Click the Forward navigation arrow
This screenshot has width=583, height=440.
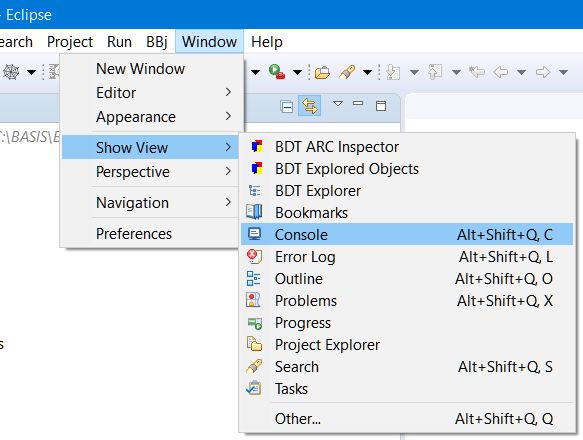pos(543,72)
